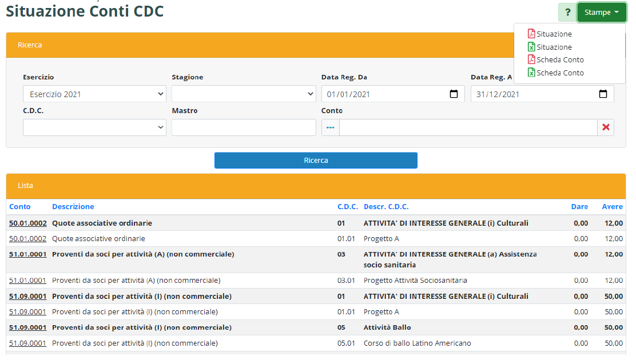Sort list by Dare column header
This screenshot has height=364, width=636.
tap(579, 206)
